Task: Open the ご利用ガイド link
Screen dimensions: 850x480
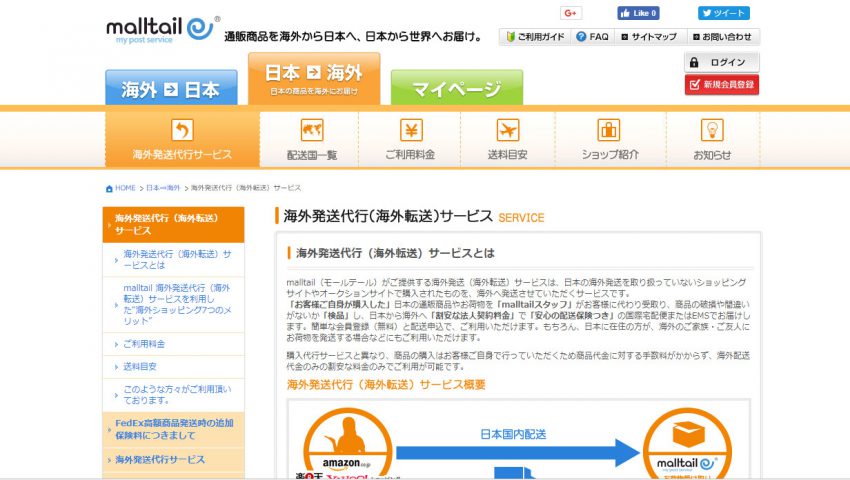Action: (534, 36)
